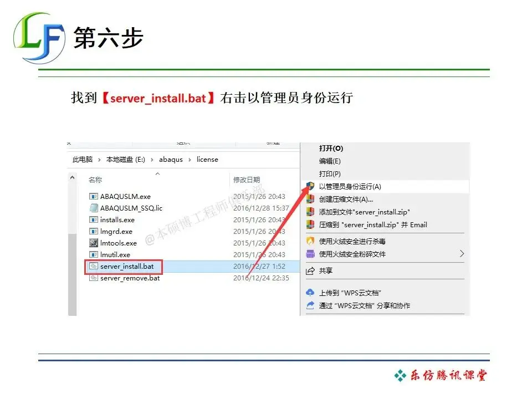Select 打开(O) in the context menu
The height and width of the screenshot is (399, 532).
coord(330,149)
